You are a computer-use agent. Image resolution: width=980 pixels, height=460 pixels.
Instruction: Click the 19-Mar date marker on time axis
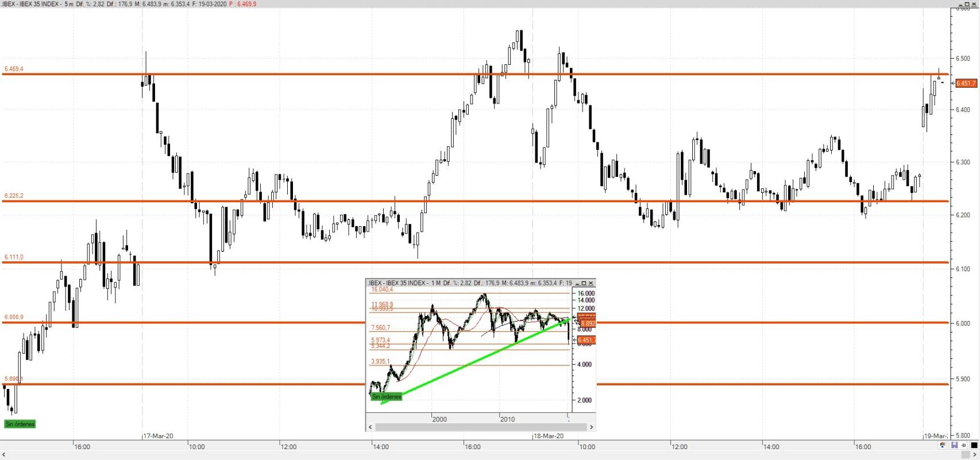tap(935, 436)
